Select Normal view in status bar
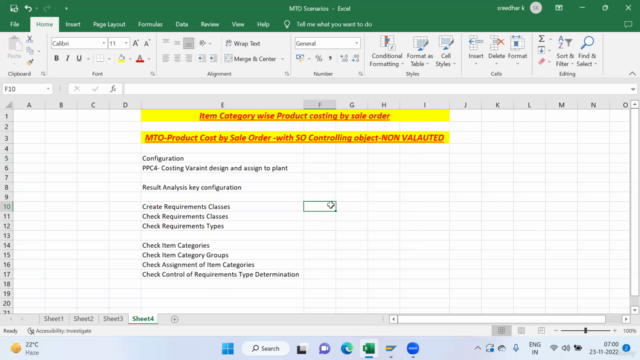This screenshot has width=640, height=360. click(501, 331)
